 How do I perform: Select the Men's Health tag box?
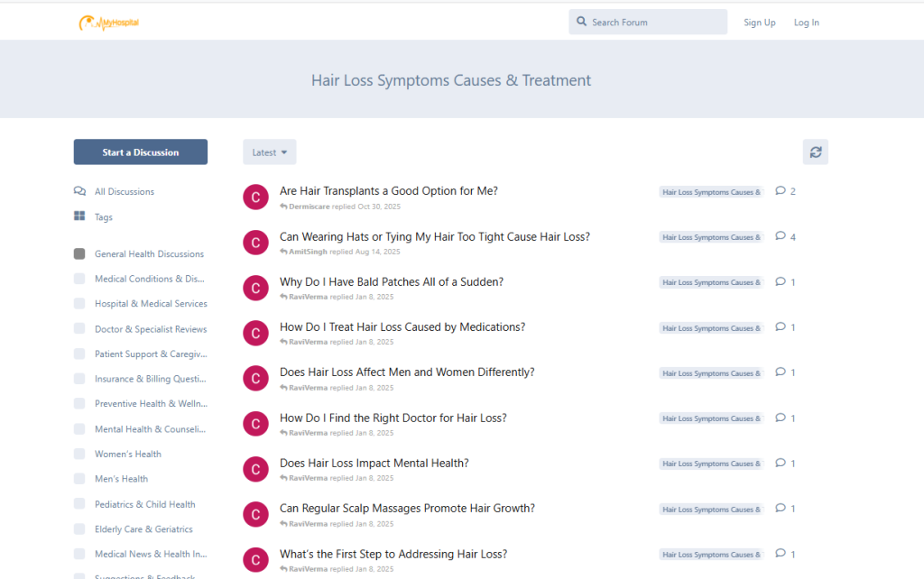[x=79, y=479]
